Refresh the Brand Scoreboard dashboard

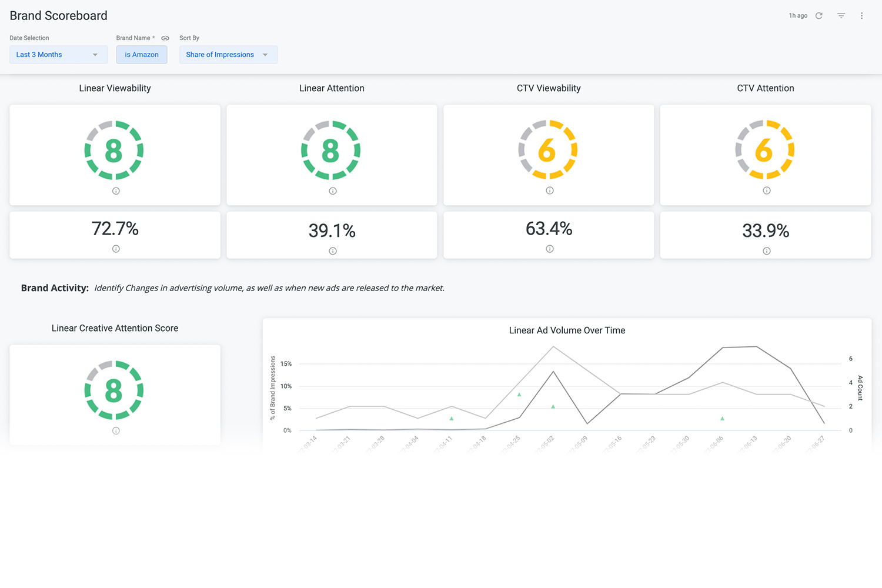pos(820,15)
